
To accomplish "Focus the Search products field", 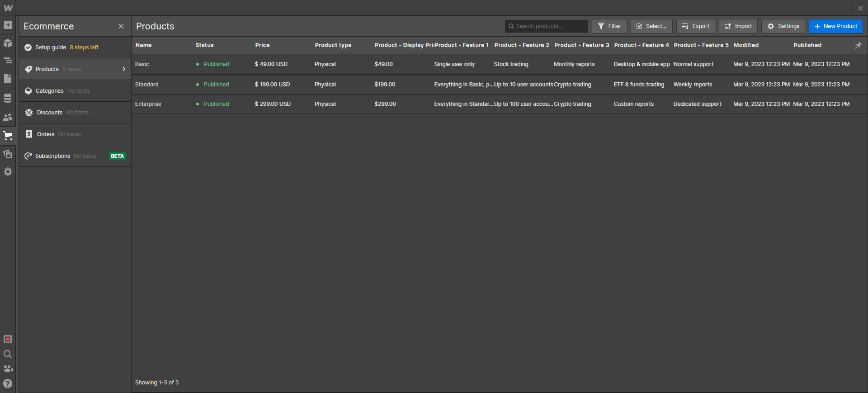I will pos(546,26).
